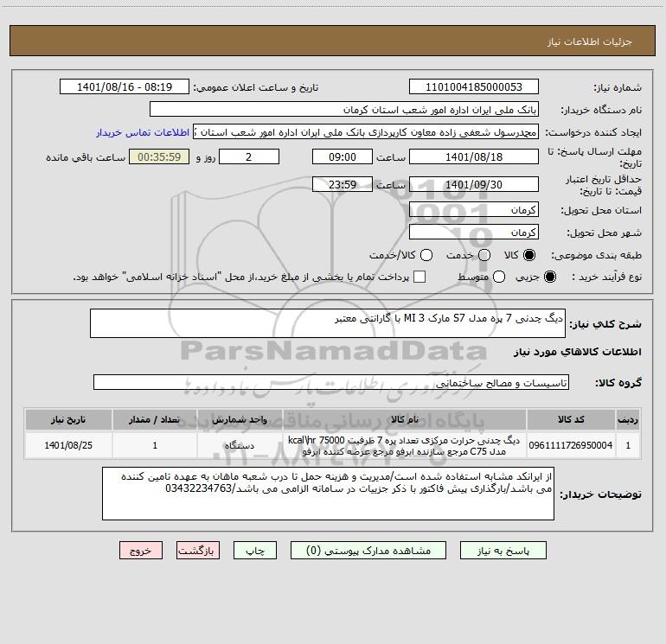Click the بازگشت back button
Screen dimensions: 666x644
pos(198,551)
